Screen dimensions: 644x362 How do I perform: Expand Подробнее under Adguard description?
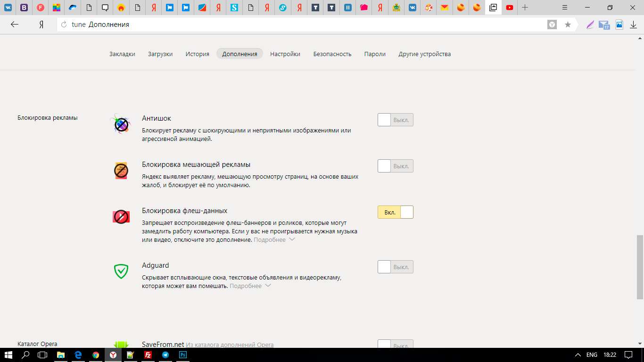[x=250, y=286]
